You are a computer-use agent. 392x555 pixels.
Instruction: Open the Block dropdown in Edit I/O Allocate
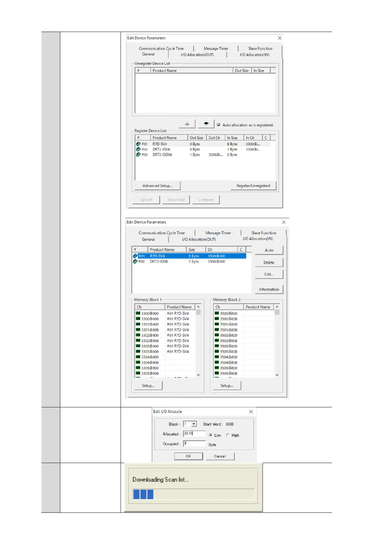194,424
